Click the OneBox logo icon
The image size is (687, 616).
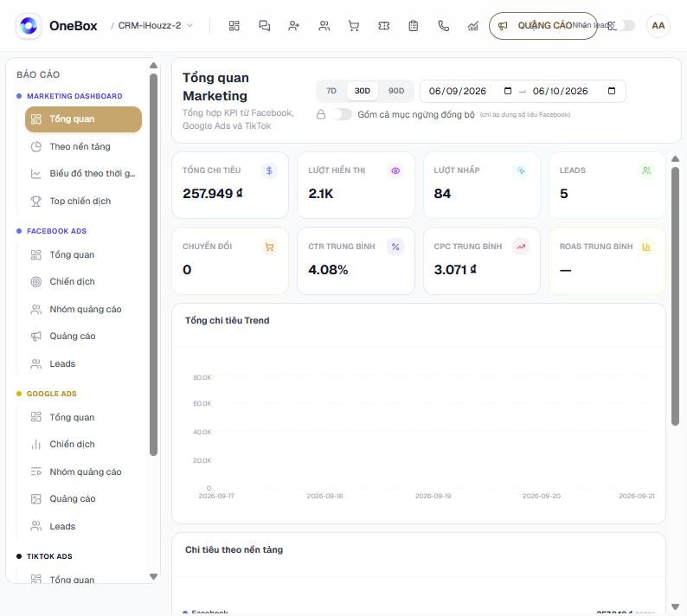[29, 25]
